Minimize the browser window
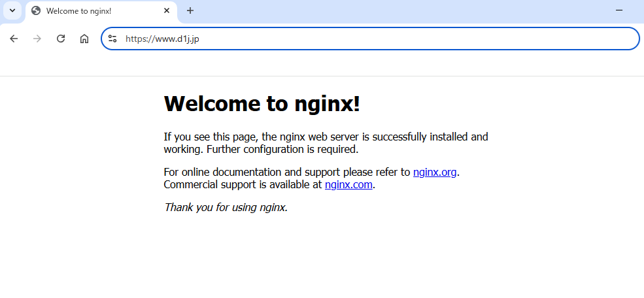This screenshot has height=298, width=644. [619, 10]
